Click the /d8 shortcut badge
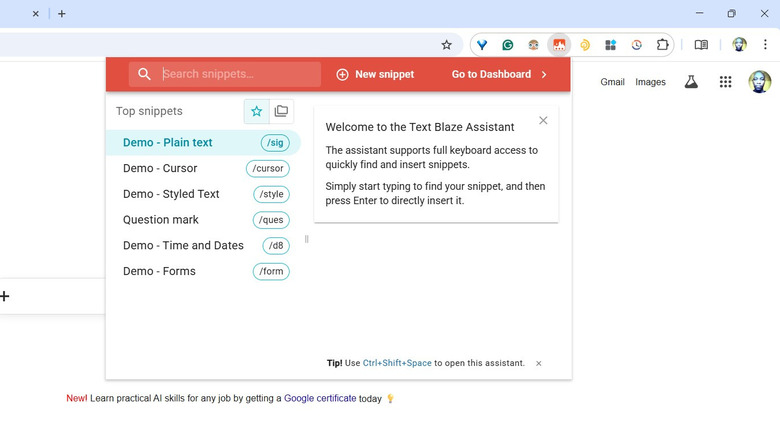780x438 pixels. [276, 245]
